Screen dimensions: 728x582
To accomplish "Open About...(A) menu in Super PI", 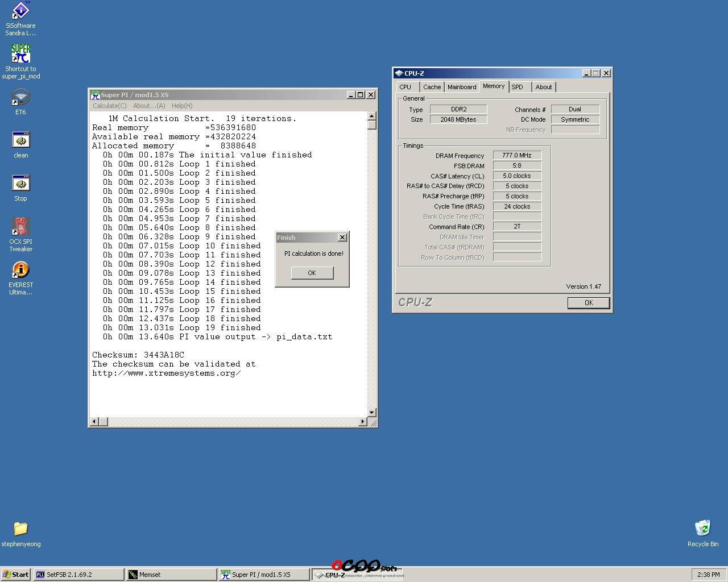I will pos(149,106).
